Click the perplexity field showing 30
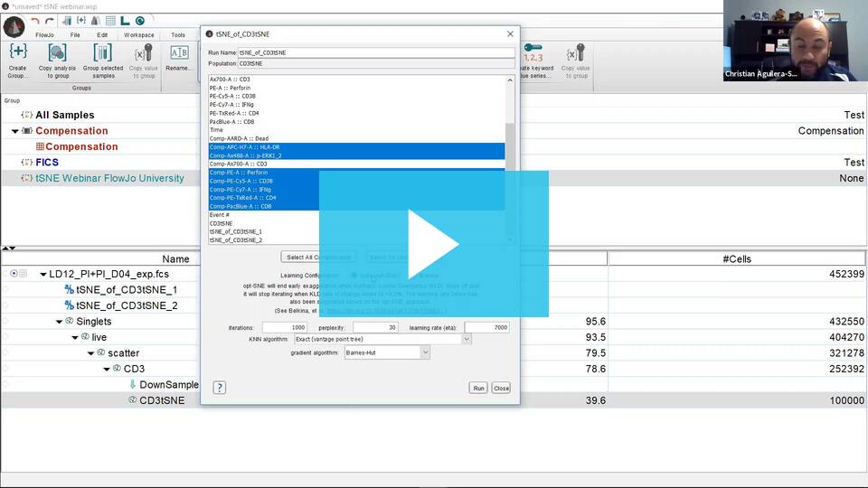 [x=375, y=327]
